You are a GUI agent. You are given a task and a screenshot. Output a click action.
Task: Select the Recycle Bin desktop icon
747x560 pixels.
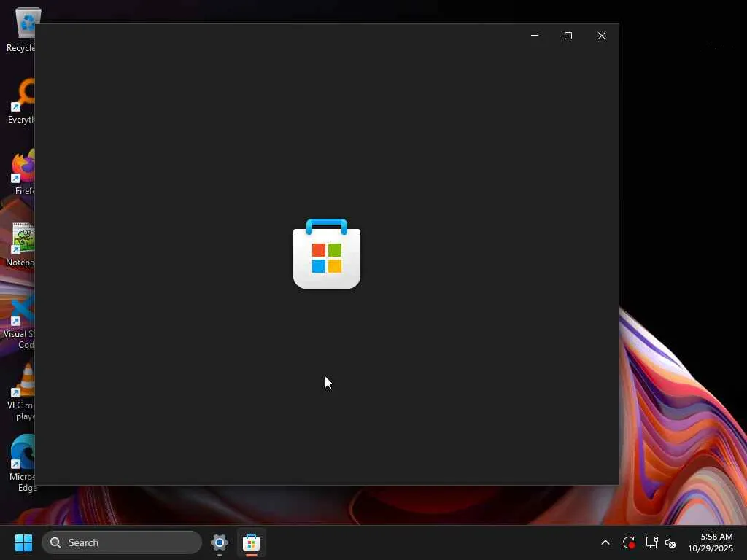click(21, 29)
